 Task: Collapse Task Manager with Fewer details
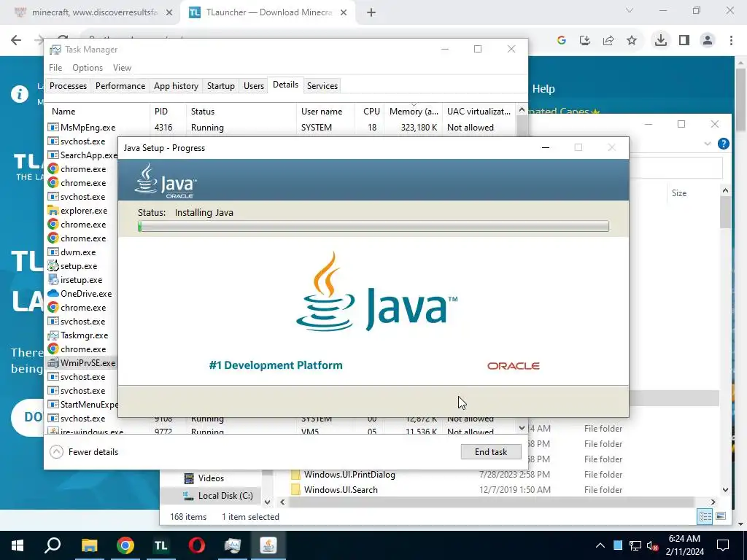coord(85,452)
